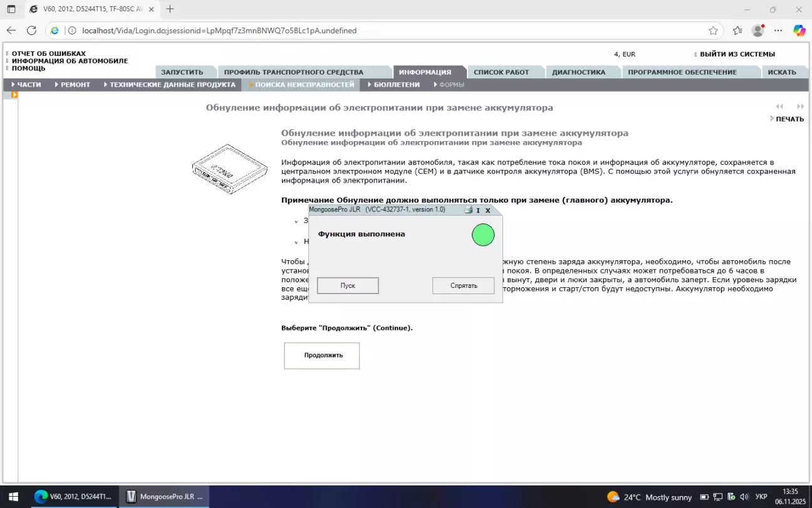This screenshot has height=508, width=812.
Task: Open MongoosePro JLR from the taskbar
Action: 164,497
